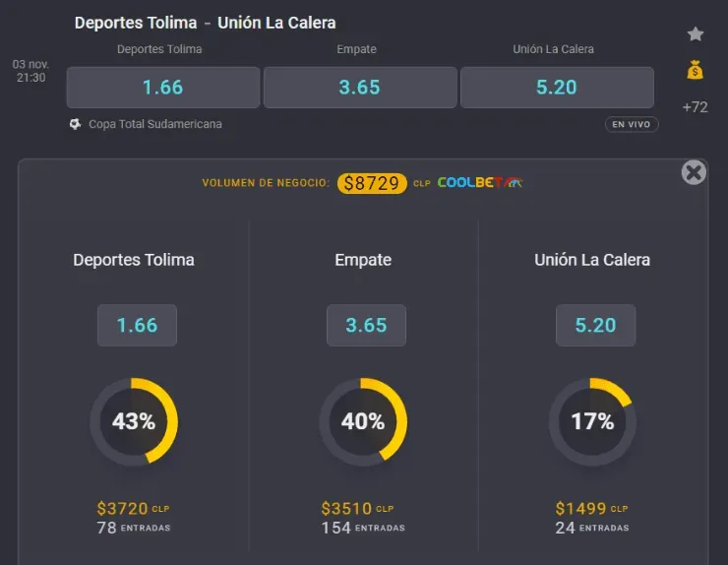Click the 17% Unión La Calera chart

pyautogui.click(x=592, y=421)
